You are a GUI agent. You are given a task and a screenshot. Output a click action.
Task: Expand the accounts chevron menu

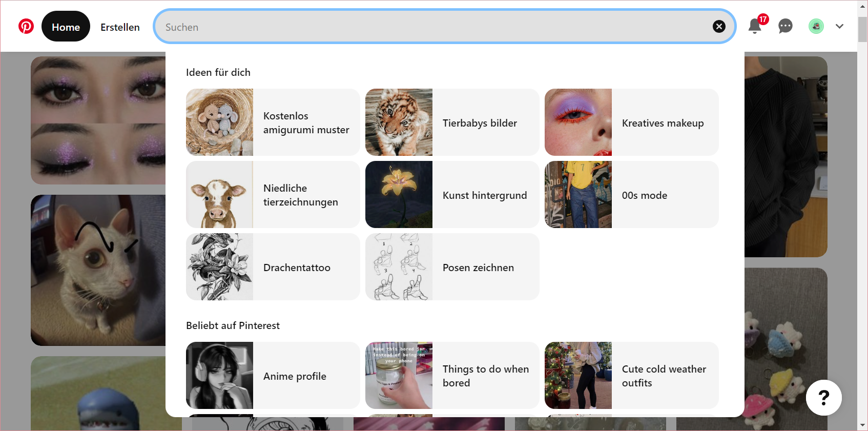click(x=839, y=26)
